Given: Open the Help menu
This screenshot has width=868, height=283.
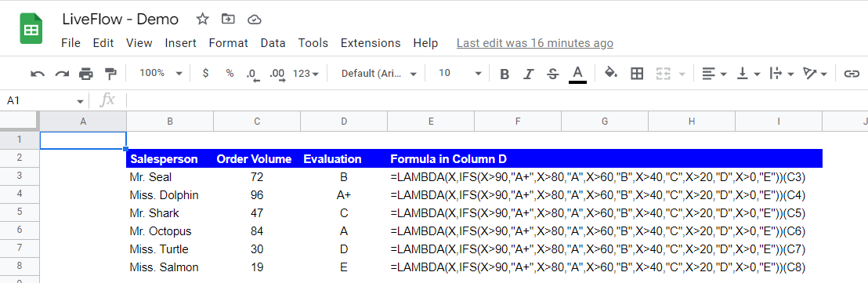Looking at the screenshot, I should pyautogui.click(x=425, y=43).
